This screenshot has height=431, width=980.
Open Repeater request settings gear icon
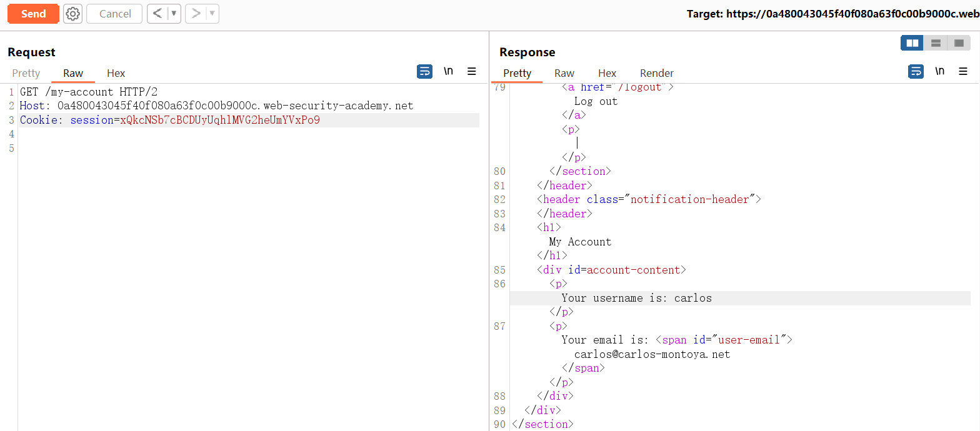[73, 14]
